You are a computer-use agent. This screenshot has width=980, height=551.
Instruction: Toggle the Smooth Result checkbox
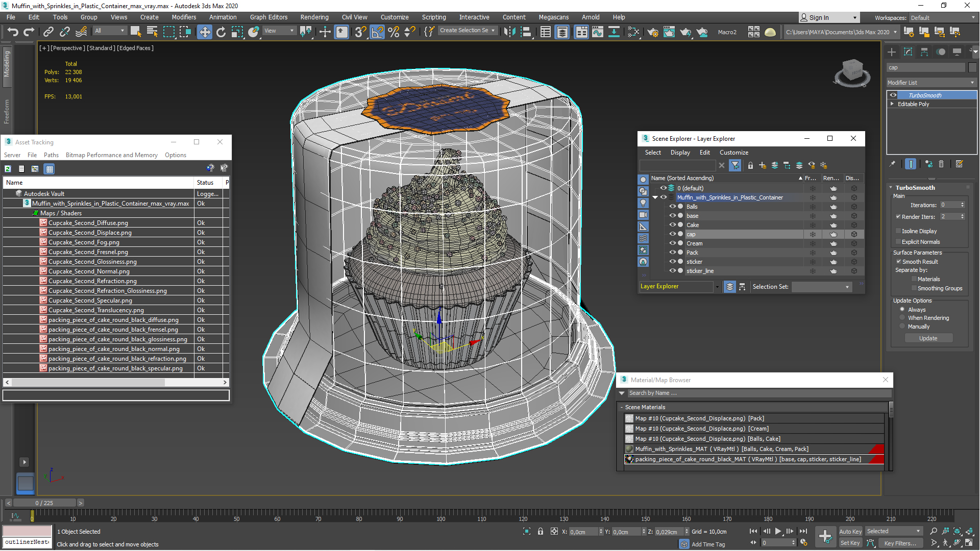[x=899, y=261]
